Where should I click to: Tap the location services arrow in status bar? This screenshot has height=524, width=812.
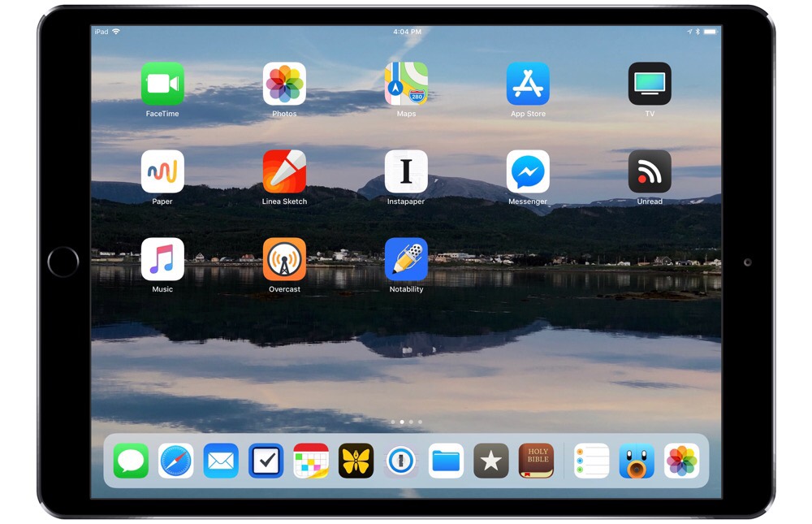[689, 32]
